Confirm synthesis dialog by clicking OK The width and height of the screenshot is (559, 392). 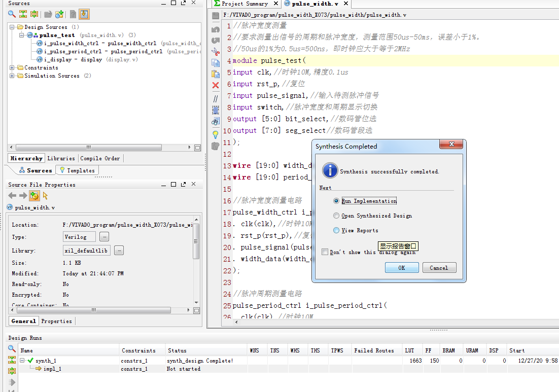[401, 267]
